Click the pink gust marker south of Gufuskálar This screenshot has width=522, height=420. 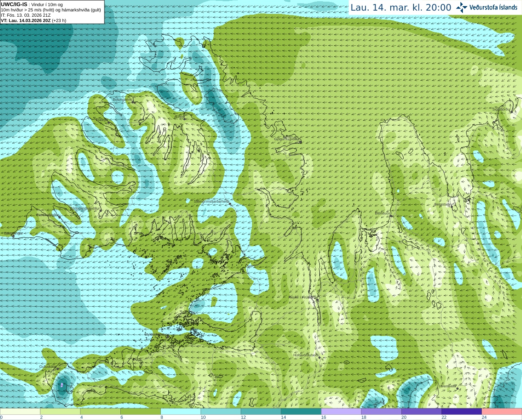(x=62, y=385)
